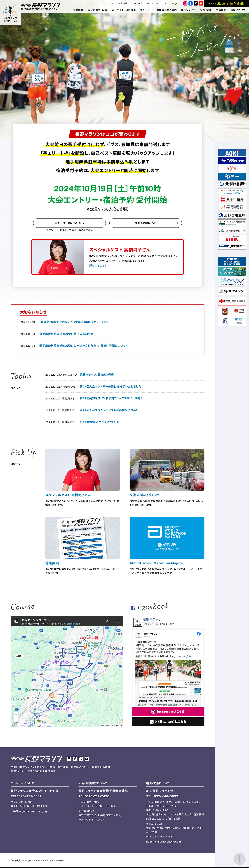Viewport: 249px width, 868px height.
Task: Zoom out on the course map
Action: 16,720
